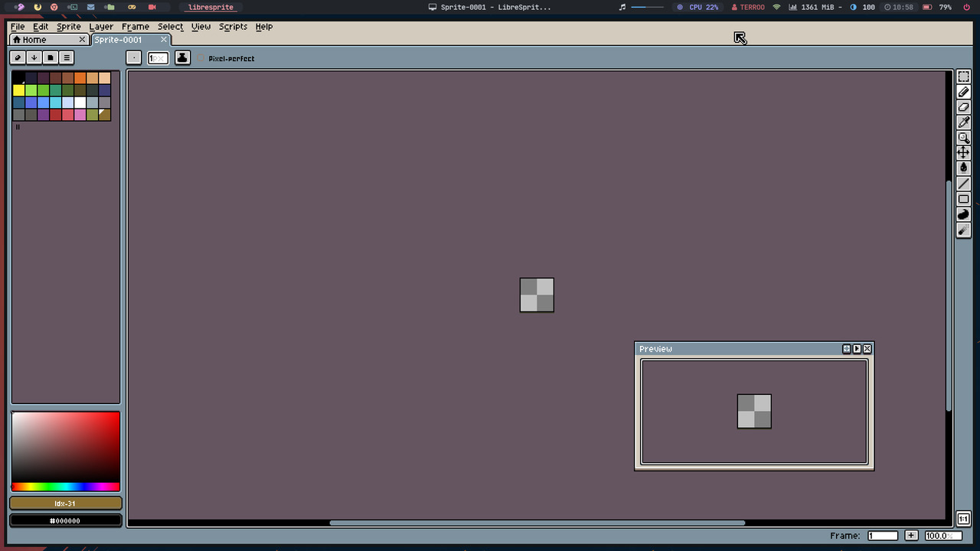This screenshot has width=980, height=551.
Task: Click the palette edit pencil icon
Action: pyautogui.click(x=18, y=57)
